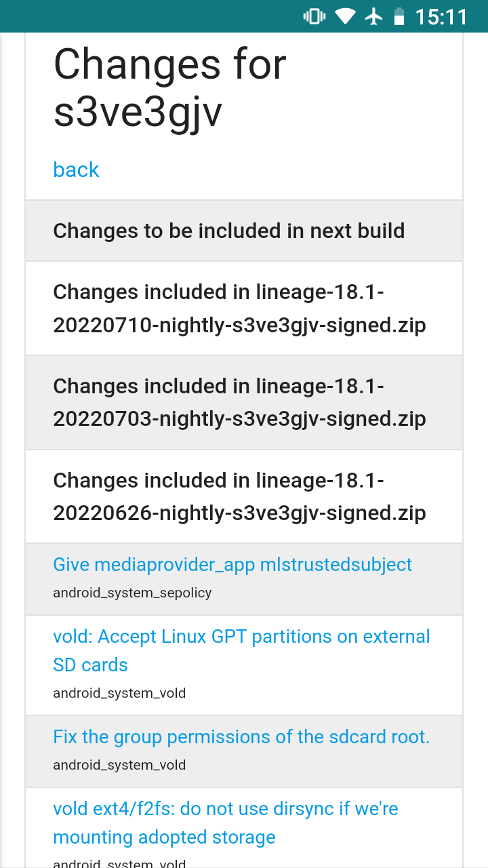The height and width of the screenshot is (868, 488).
Task: Click android_system_vold label under sdcard root change
Action: 119,765
